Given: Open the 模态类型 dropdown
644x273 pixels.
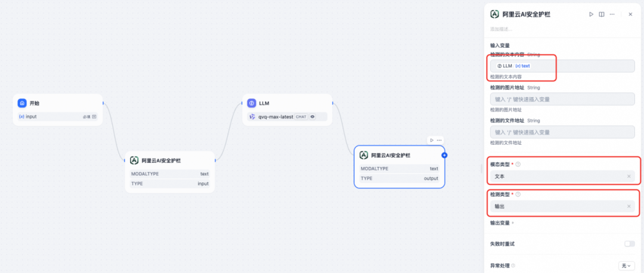Looking at the screenshot, I should [562, 176].
